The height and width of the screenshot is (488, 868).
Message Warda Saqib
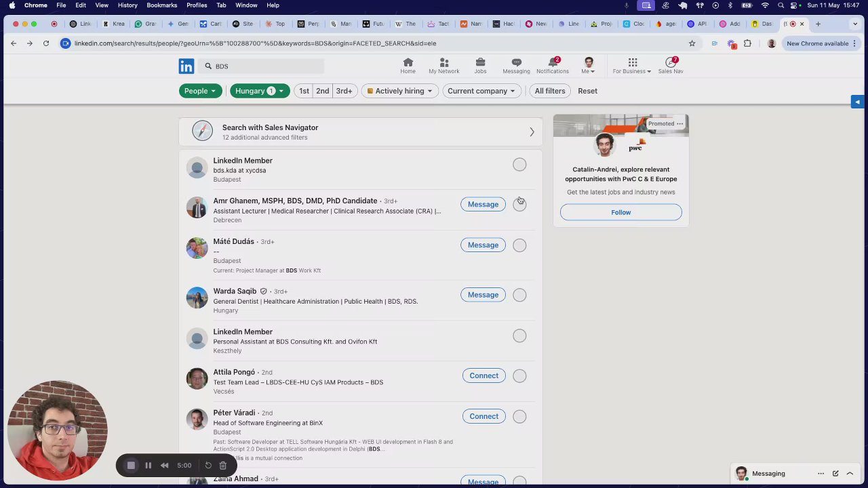[x=483, y=295]
